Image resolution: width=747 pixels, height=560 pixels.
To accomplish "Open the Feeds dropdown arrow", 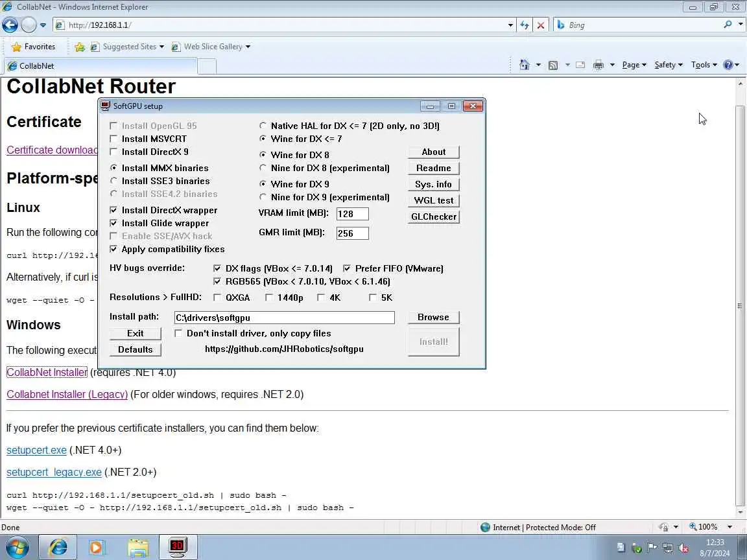I will point(567,65).
